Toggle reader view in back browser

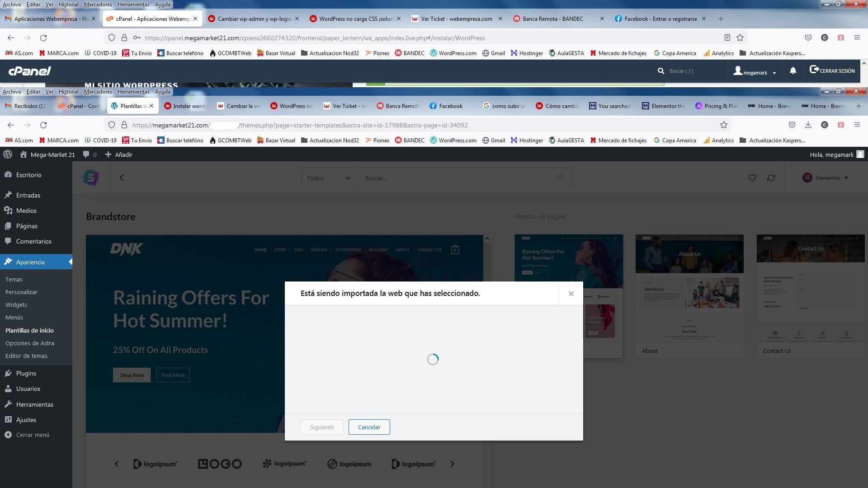pyautogui.click(x=727, y=38)
